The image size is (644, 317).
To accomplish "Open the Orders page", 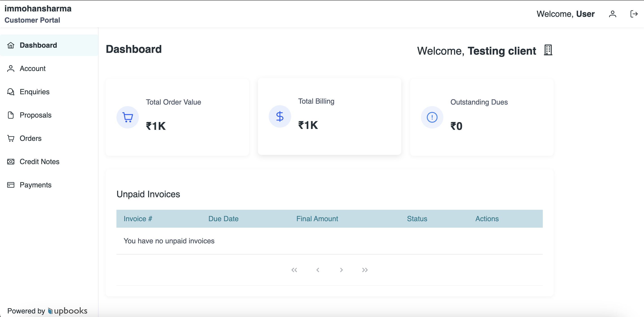I will (30, 138).
